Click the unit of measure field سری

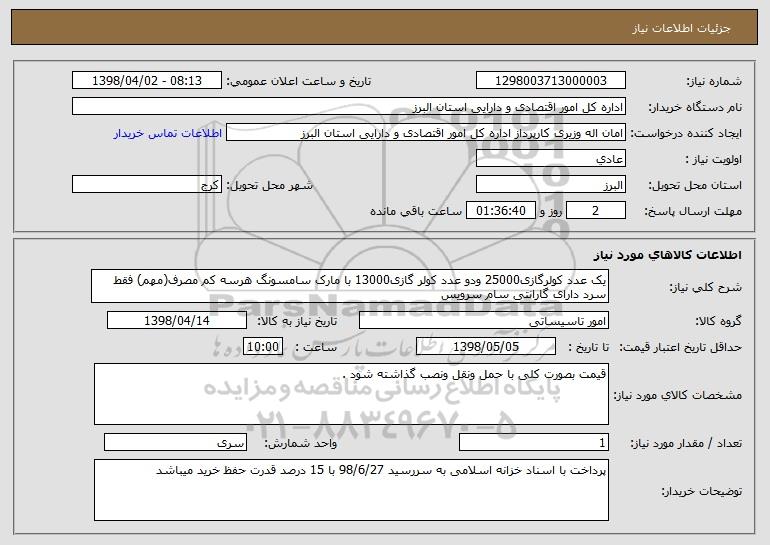click(x=175, y=442)
